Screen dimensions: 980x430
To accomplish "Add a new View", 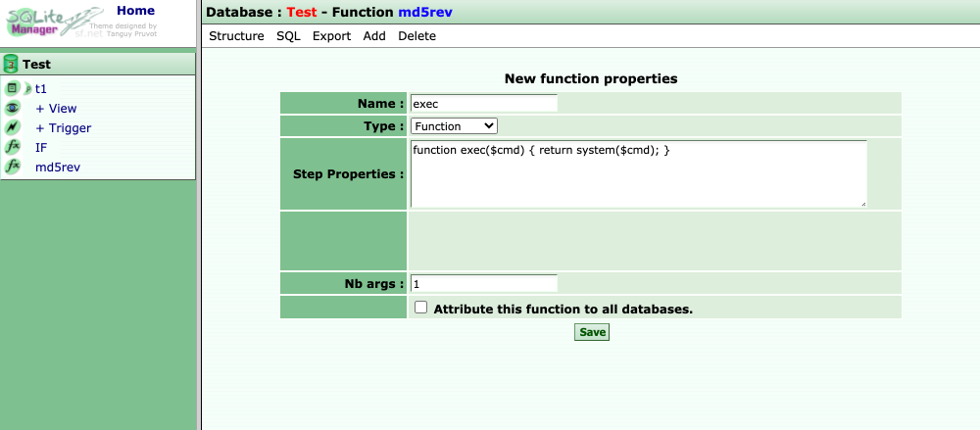I will coord(56,108).
